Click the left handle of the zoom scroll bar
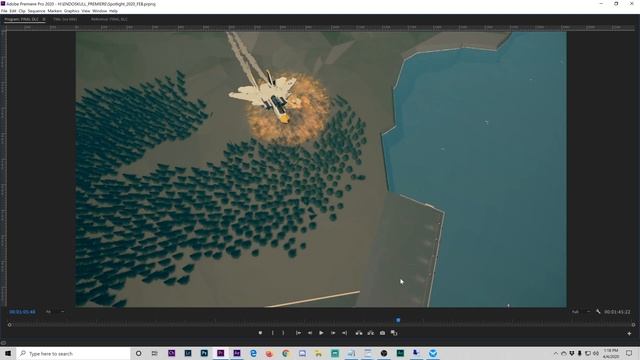640x360 pixels. pyautogui.click(x=9, y=325)
